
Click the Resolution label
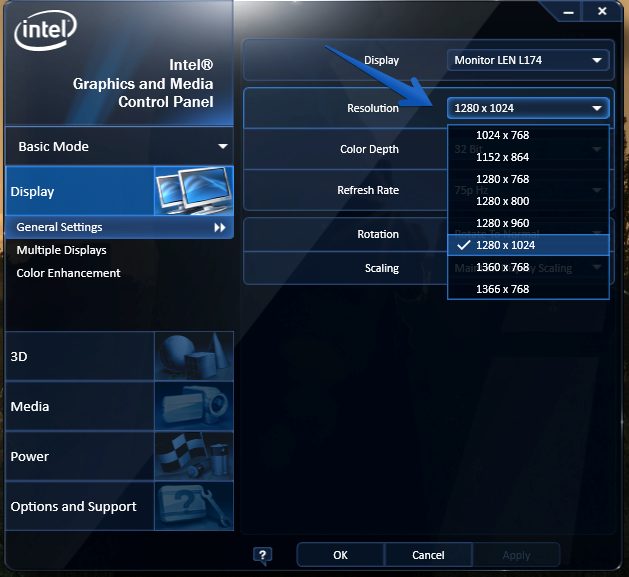click(x=373, y=108)
